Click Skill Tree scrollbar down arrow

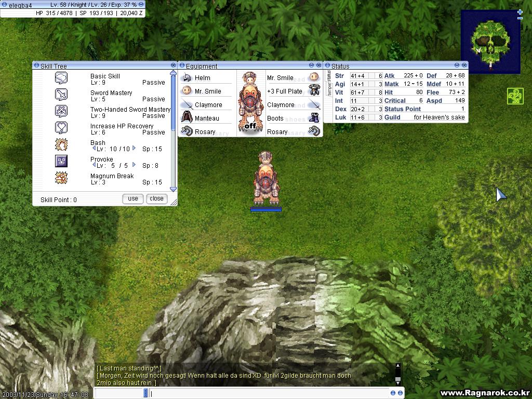click(x=173, y=189)
